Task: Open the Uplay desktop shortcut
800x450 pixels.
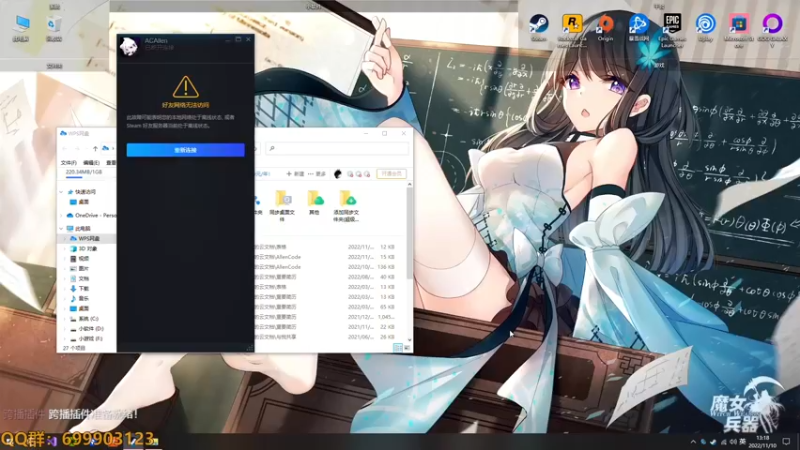Action: (x=705, y=28)
